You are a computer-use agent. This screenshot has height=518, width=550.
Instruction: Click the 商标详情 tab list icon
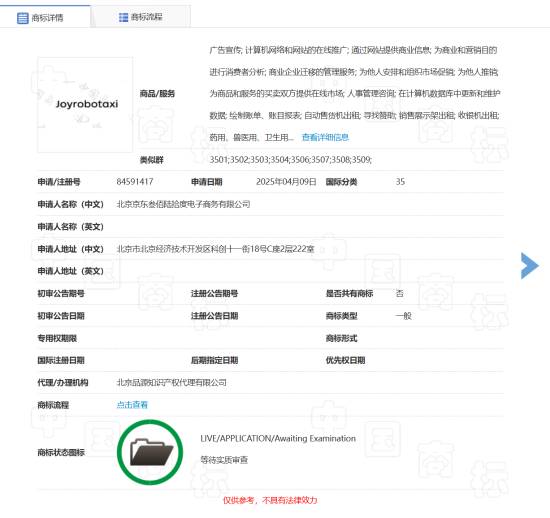(22, 18)
